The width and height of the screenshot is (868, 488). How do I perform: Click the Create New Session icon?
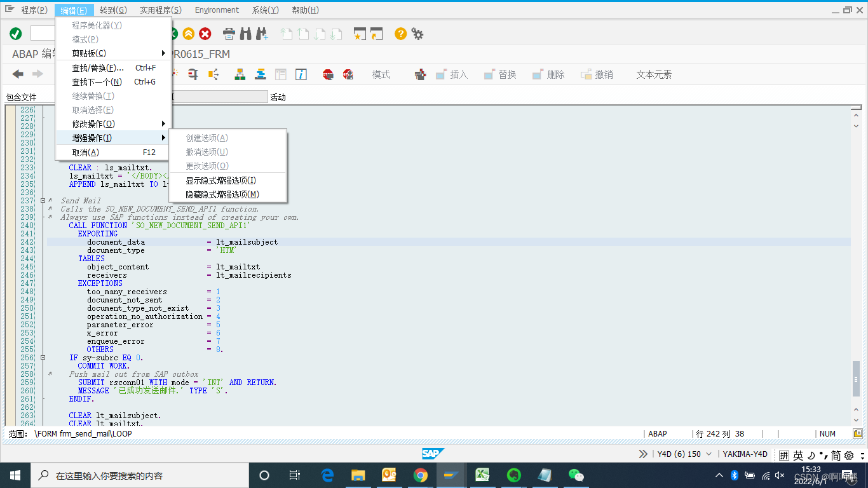(360, 34)
